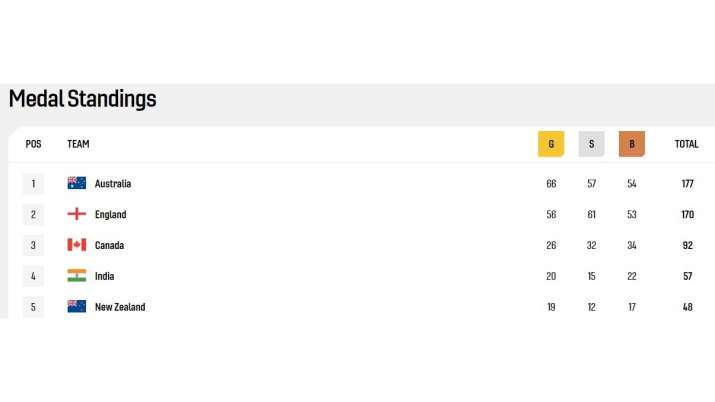Open the Australia team link
The height and width of the screenshot is (402, 715).
tap(113, 184)
